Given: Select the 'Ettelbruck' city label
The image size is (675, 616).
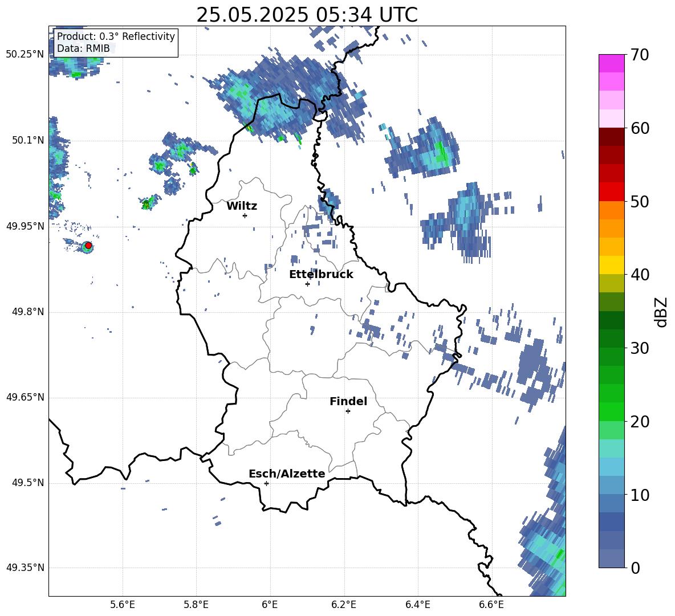Looking at the screenshot, I should tap(321, 275).
